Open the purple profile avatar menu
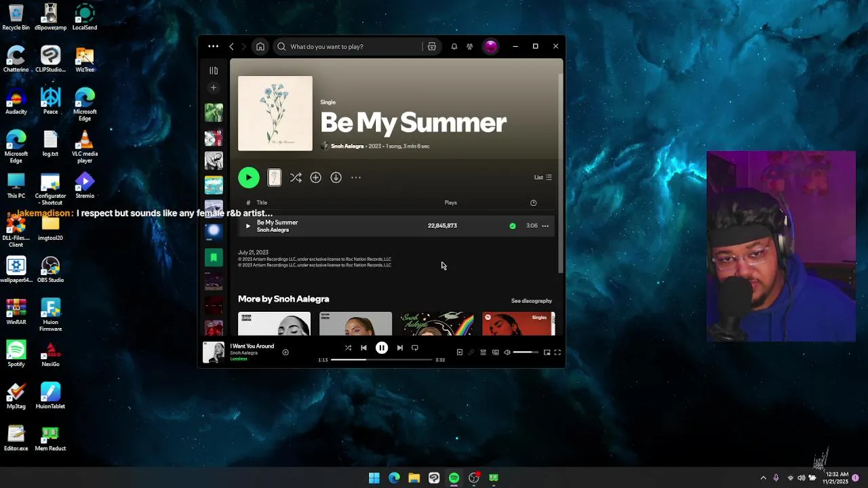868x488 pixels. pyautogui.click(x=490, y=47)
